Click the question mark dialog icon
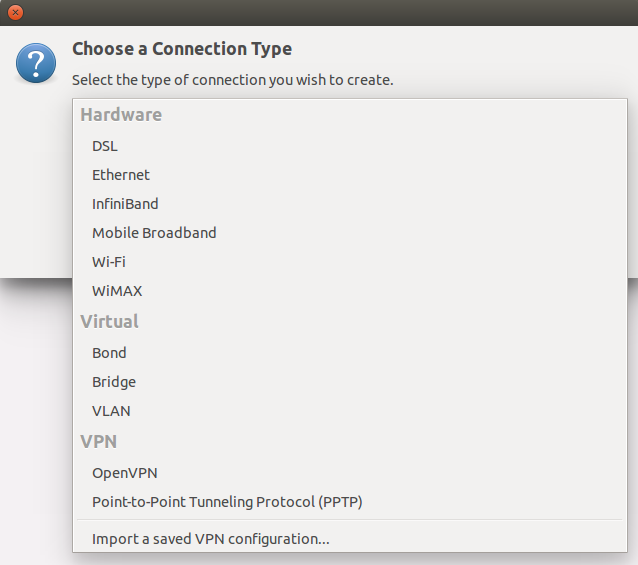This screenshot has width=638, height=565. click(x=36, y=63)
